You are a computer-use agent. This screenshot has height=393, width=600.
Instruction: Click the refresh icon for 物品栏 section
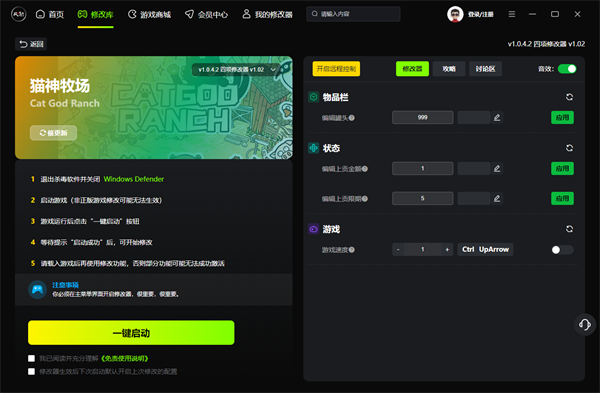click(569, 97)
